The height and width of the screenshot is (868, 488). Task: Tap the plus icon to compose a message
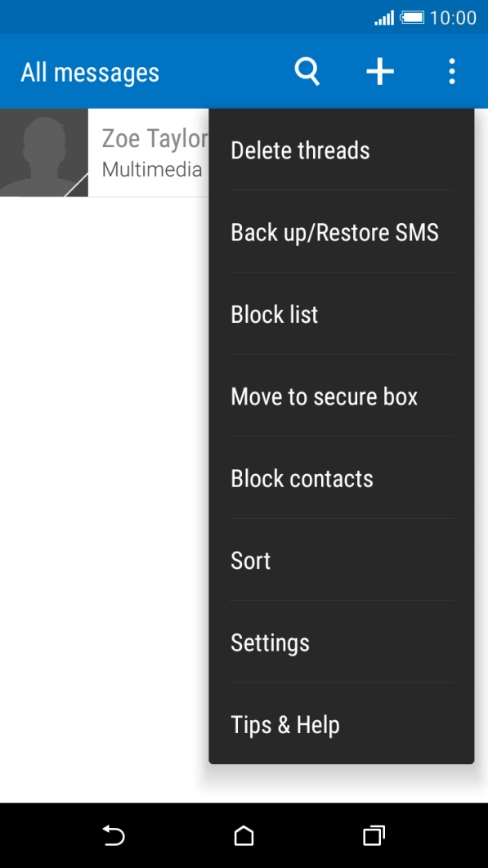(x=379, y=71)
